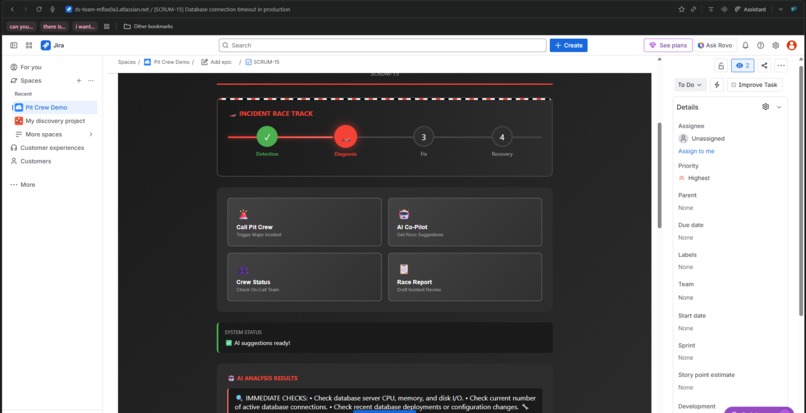The height and width of the screenshot is (413, 806).
Task: Toggle the watch eye button showing 2
Action: [x=743, y=65]
